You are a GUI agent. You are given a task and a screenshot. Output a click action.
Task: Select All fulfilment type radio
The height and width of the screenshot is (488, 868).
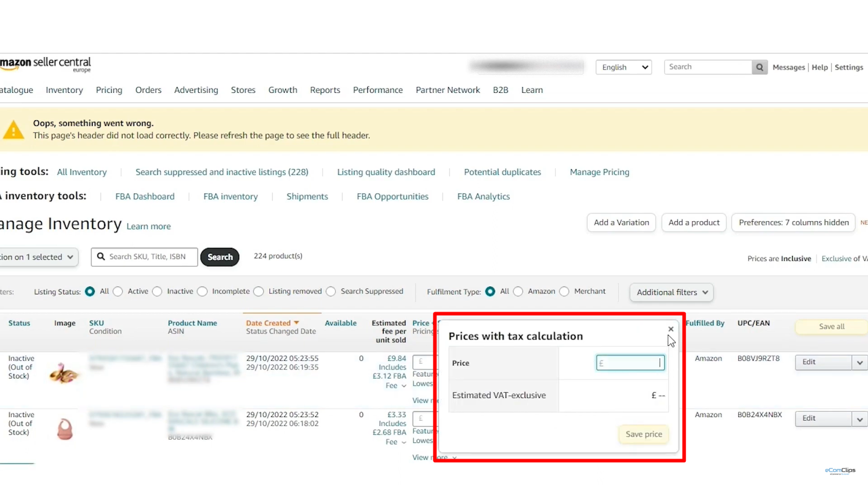(490, 292)
